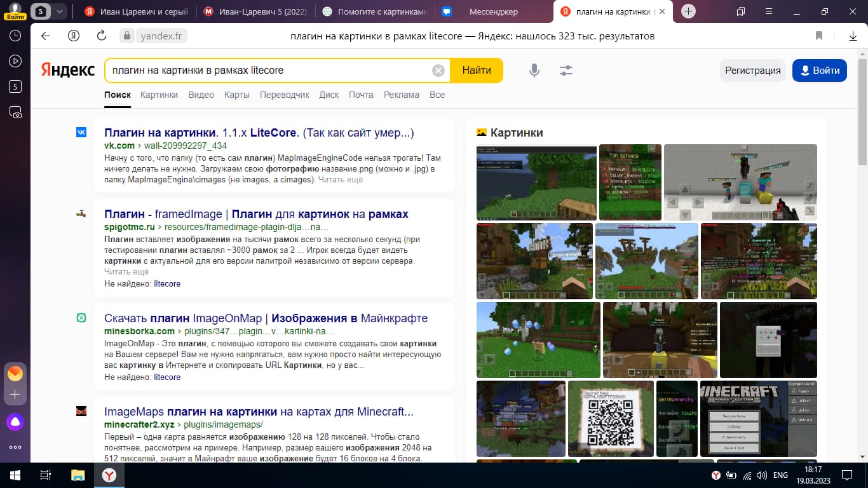Click minesborka.com domain link
The width and height of the screenshot is (868, 488).
139,331
